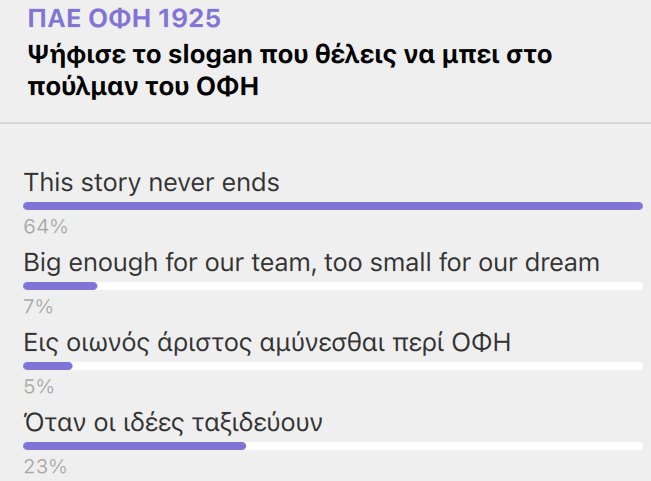Click the 23% result bar
The width and height of the screenshot is (651, 481).
(135, 446)
